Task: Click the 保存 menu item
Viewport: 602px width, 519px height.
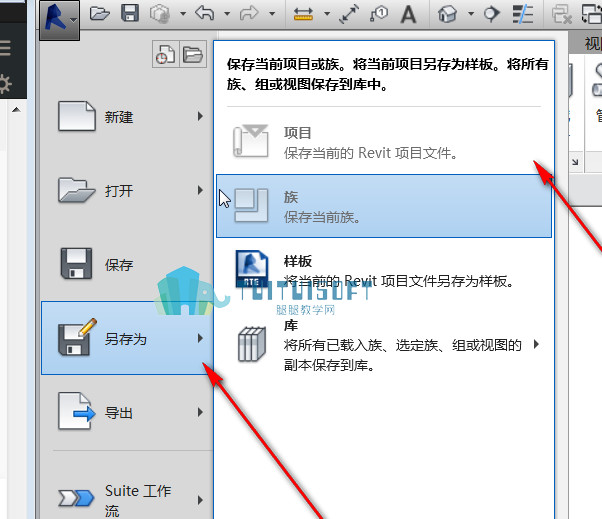Action: tap(127, 264)
